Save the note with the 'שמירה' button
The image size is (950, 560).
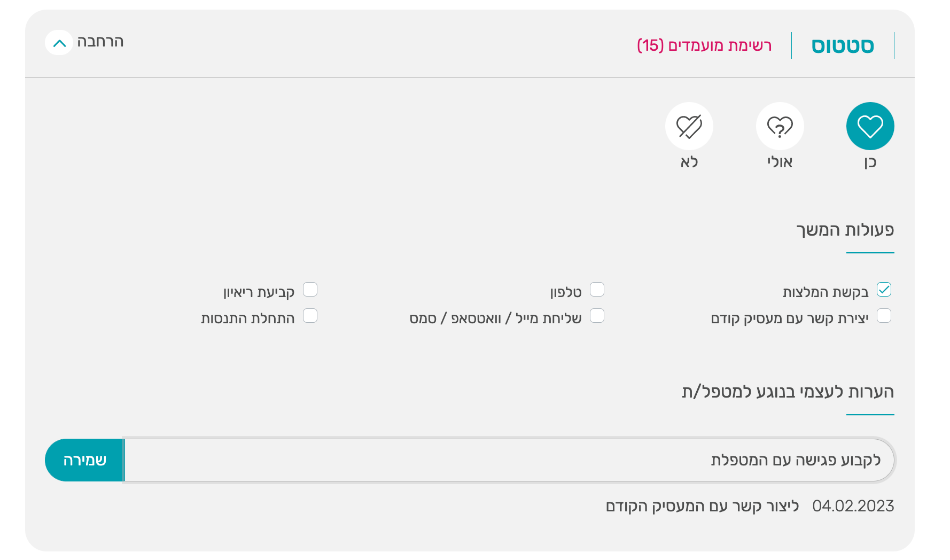[84, 460]
